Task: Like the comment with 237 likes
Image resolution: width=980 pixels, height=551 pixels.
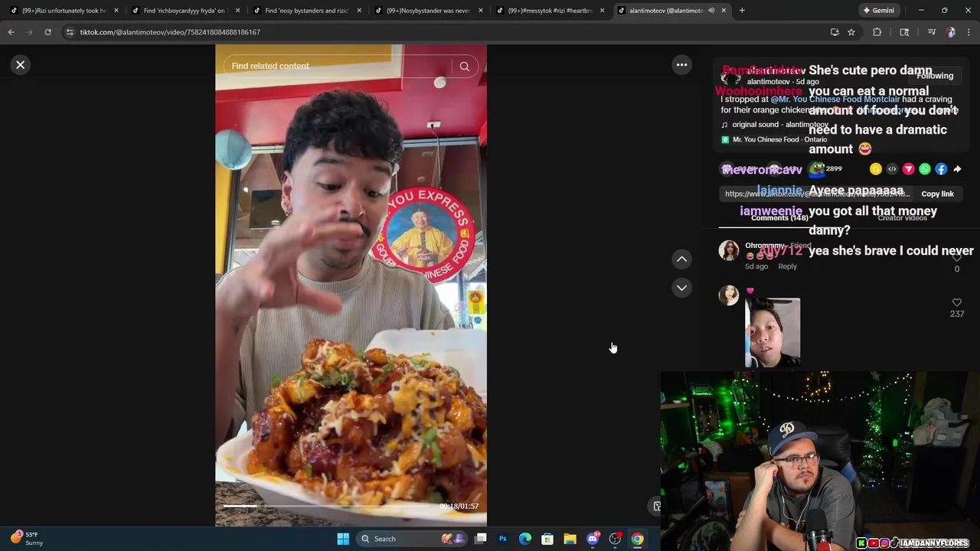Action: (x=956, y=303)
